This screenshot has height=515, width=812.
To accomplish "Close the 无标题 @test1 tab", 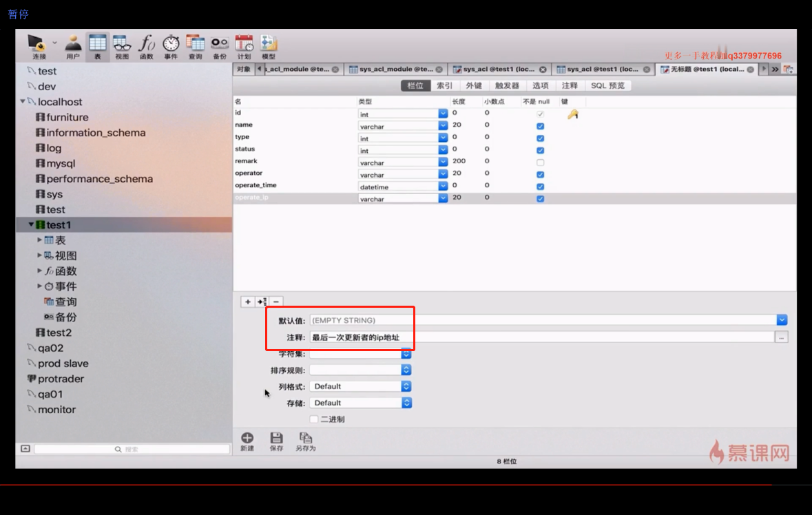I will coord(751,70).
